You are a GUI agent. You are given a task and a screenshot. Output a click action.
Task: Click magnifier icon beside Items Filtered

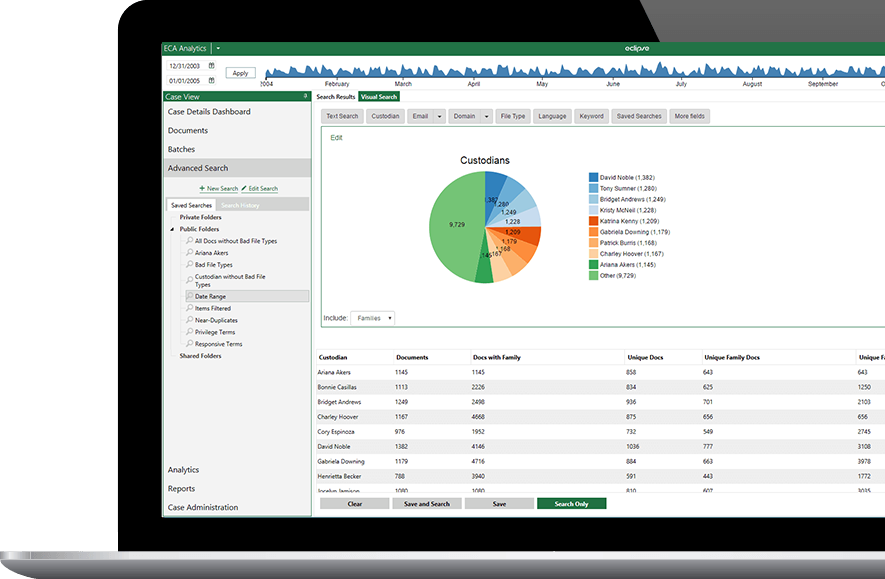(190, 308)
